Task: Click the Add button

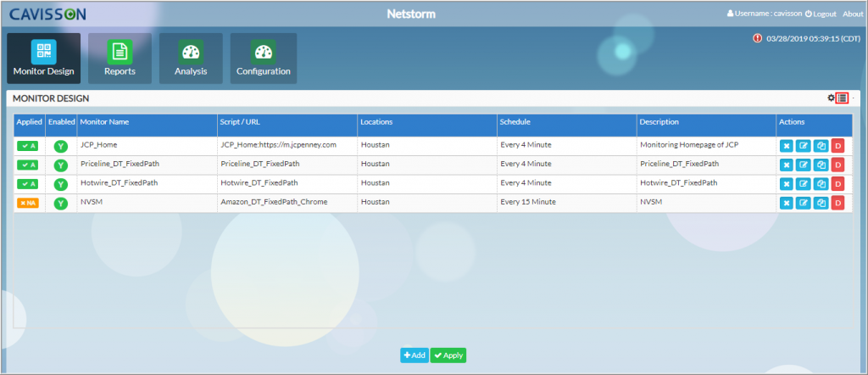Action: 414,355
